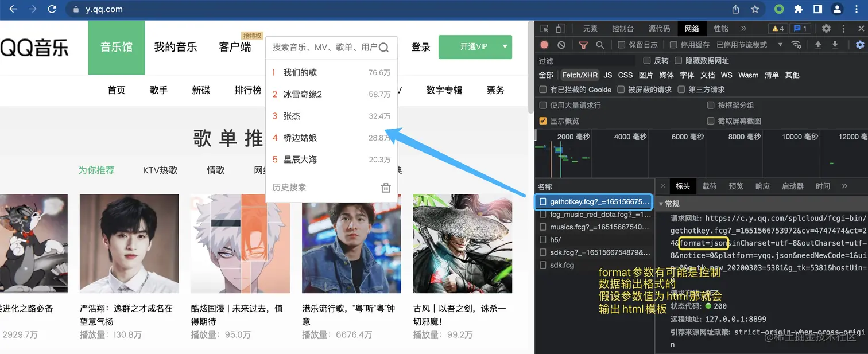Filter requests by JS type

coord(608,75)
